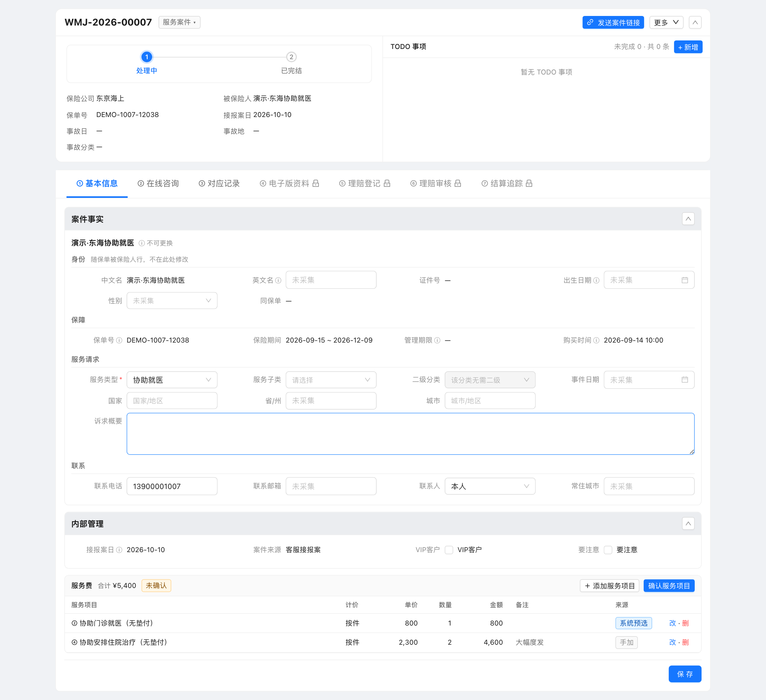Switch to the 对应记录 tab
This screenshot has width=766, height=700.
[x=219, y=184]
